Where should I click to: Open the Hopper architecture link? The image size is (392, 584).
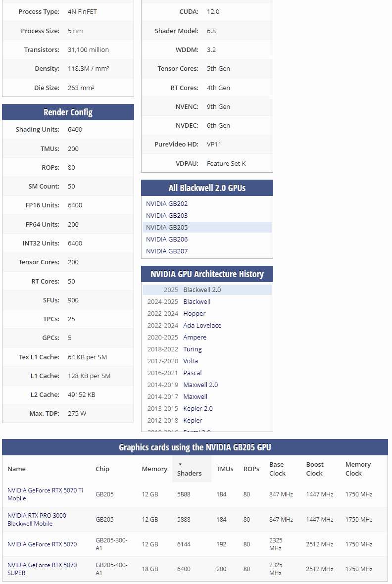(194, 314)
